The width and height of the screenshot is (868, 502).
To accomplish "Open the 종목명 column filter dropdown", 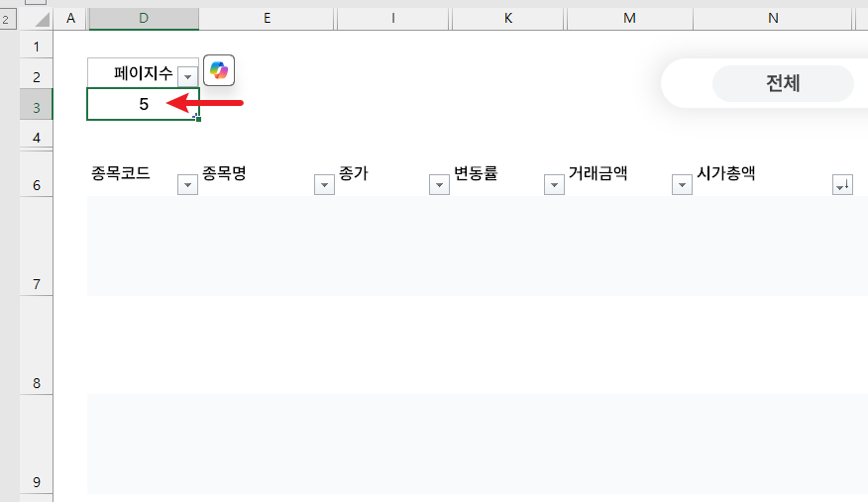I will [x=324, y=184].
